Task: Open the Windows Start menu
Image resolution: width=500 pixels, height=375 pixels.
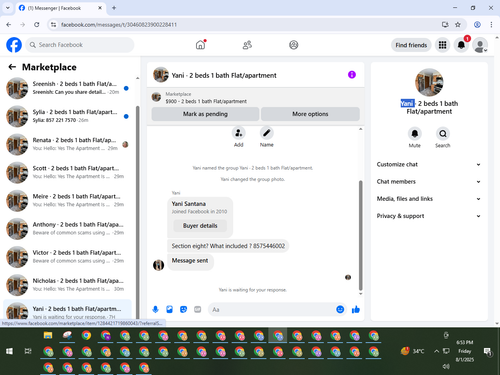Action: (x=9, y=351)
